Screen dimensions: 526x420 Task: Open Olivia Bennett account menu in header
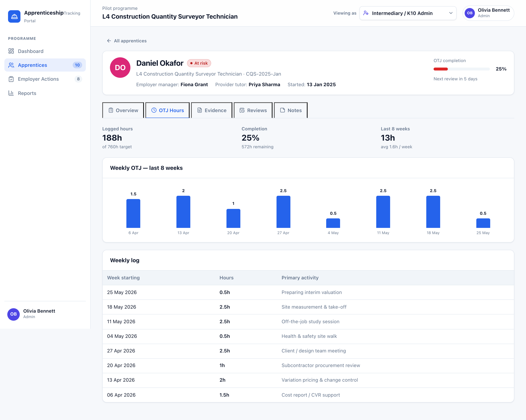point(488,13)
